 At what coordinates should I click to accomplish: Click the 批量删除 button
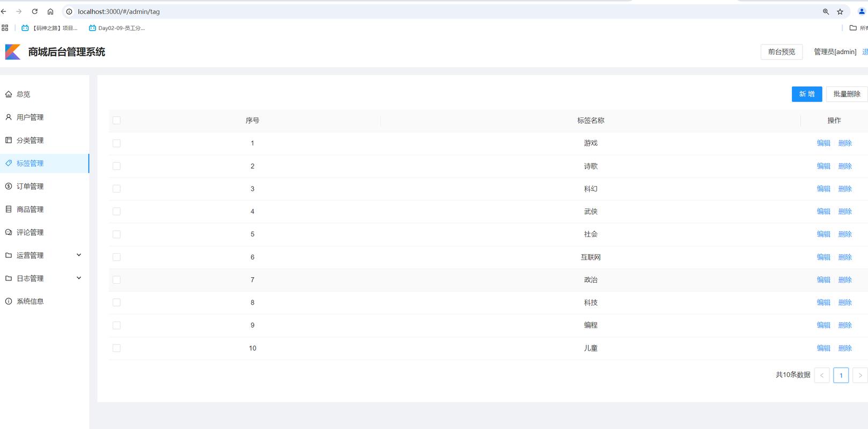847,94
